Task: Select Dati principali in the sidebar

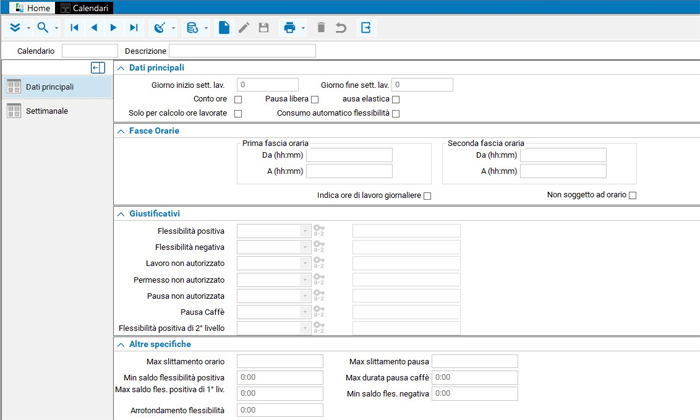Action: point(49,87)
